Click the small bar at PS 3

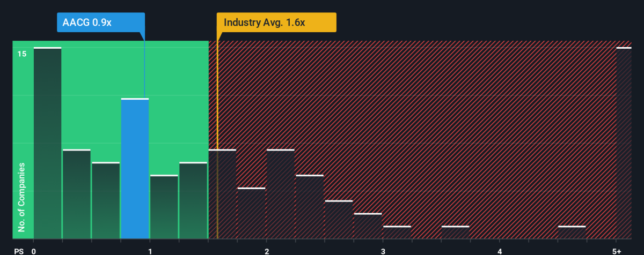(397, 232)
